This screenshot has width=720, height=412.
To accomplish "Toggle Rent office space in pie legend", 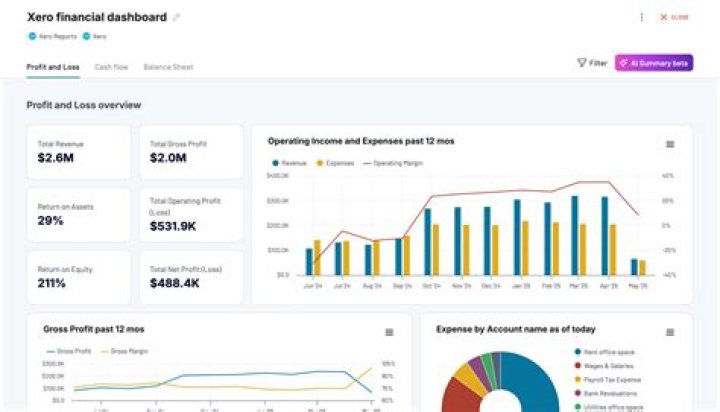I will click(x=605, y=352).
